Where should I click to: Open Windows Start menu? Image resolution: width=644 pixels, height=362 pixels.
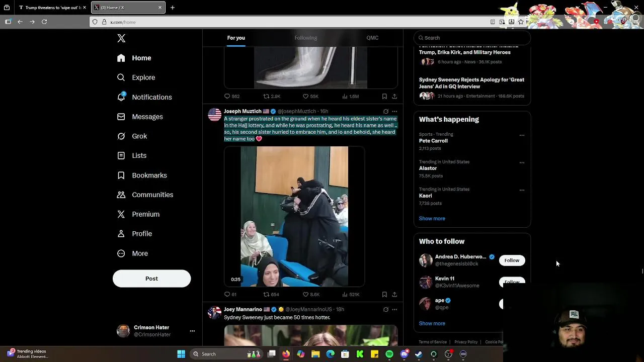[181, 354]
